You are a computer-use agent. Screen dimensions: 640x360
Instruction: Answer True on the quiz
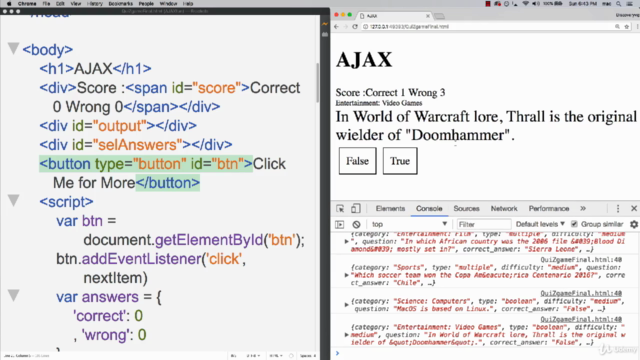click(400, 161)
